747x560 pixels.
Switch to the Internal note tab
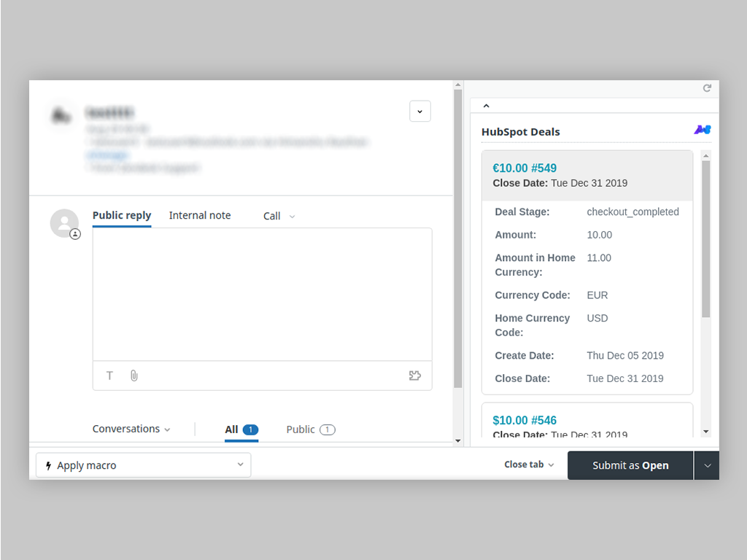coord(200,216)
